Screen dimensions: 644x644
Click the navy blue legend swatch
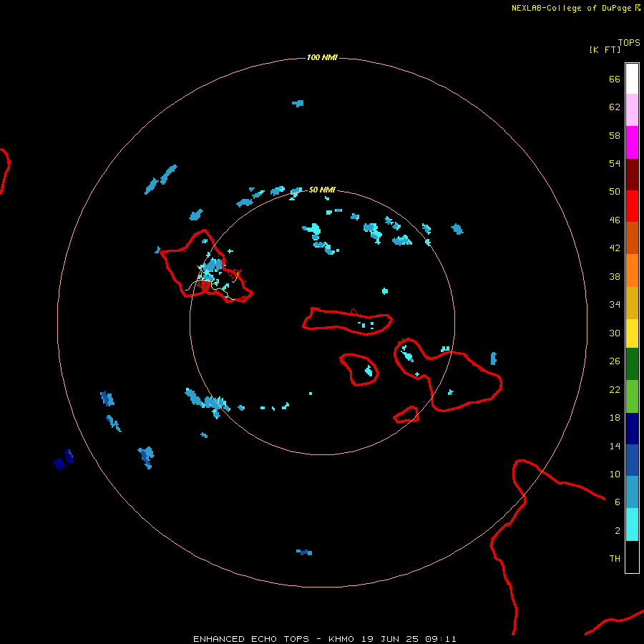click(x=632, y=429)
